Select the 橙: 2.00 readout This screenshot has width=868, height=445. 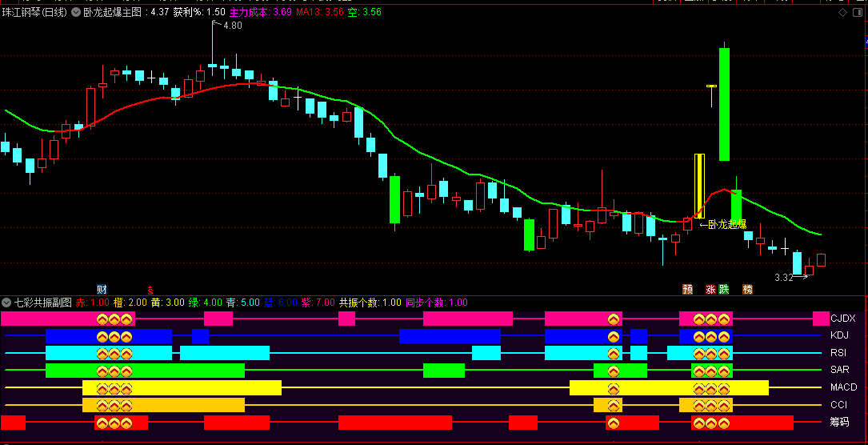click(130, 303)
